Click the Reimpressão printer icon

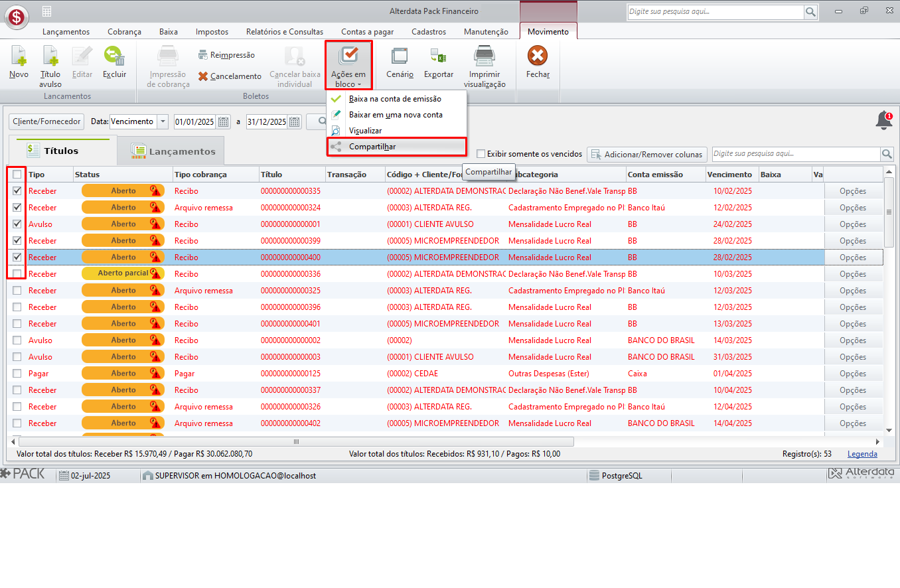tap(203, 55)
